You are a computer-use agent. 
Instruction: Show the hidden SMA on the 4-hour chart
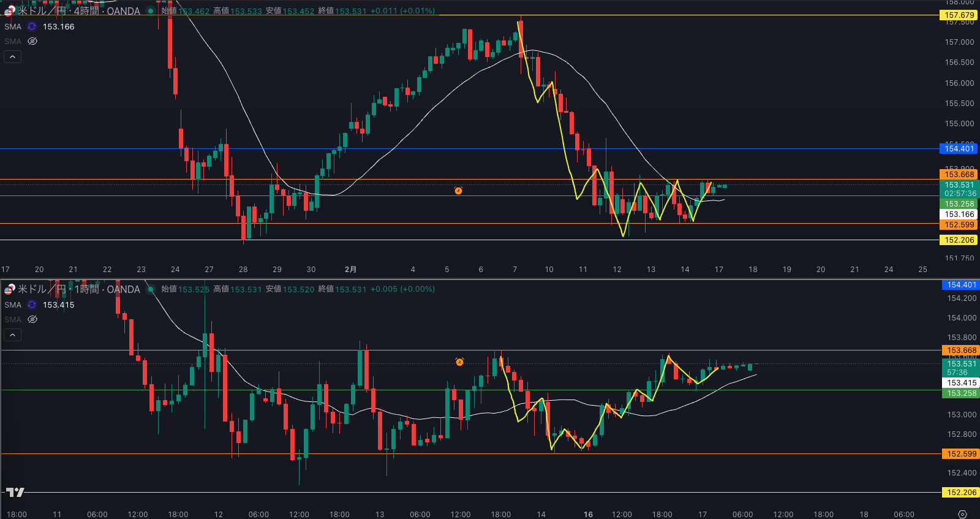(32, 42)
